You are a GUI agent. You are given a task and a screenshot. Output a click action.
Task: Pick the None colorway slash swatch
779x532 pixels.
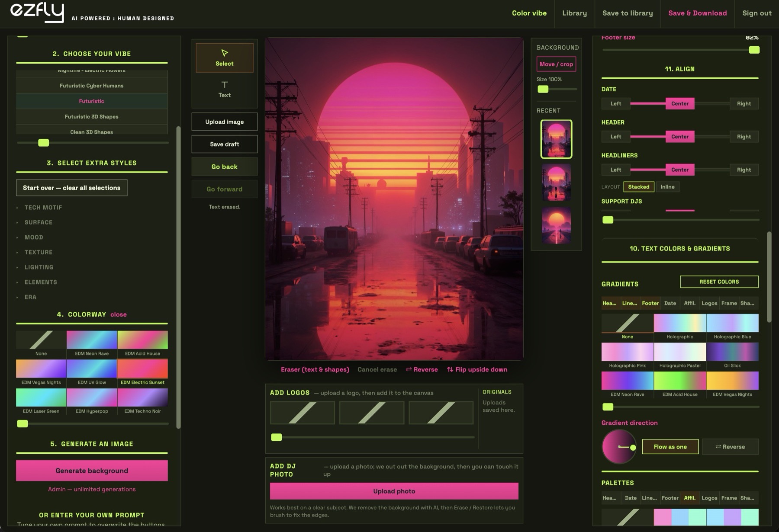[x=41, y=340]
